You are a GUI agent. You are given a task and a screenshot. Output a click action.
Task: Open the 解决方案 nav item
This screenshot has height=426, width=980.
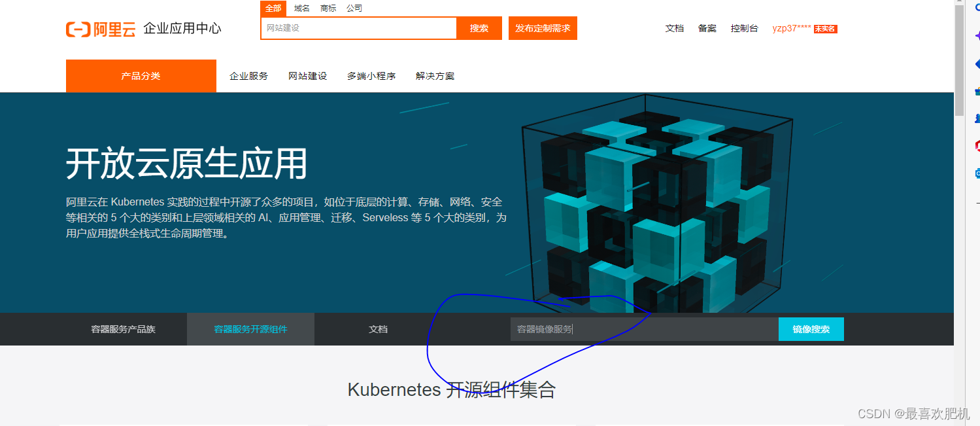pyautogui.click(x=435, y=76)
